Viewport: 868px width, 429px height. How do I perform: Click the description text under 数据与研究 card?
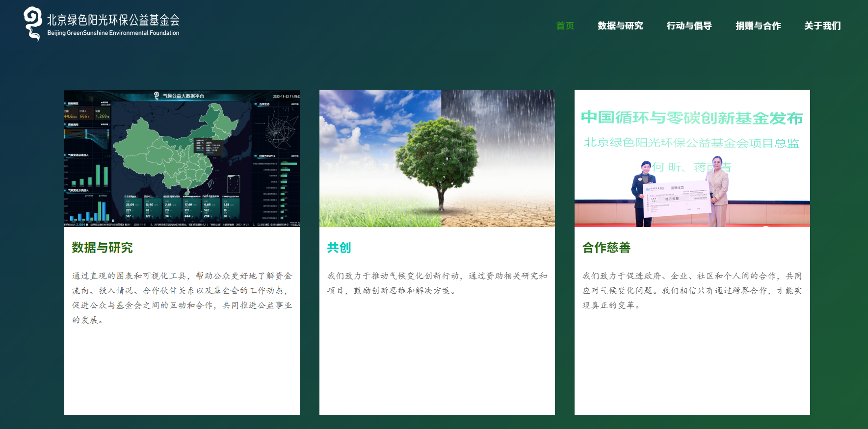182,298
